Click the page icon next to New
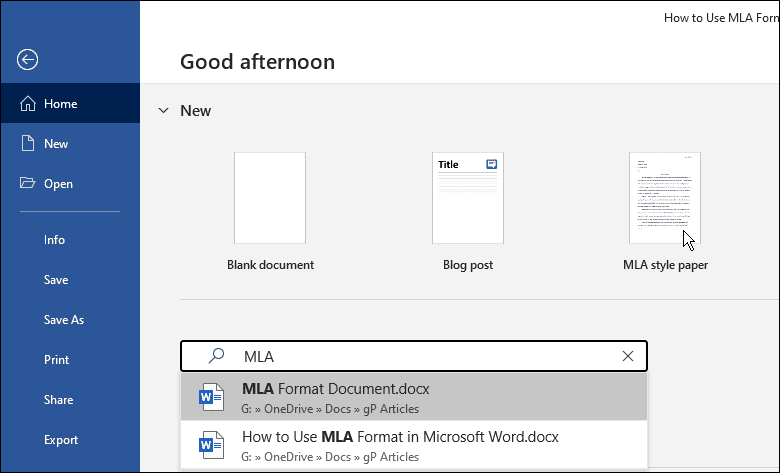This screenshot has width=780, height=473. (28, 143)
